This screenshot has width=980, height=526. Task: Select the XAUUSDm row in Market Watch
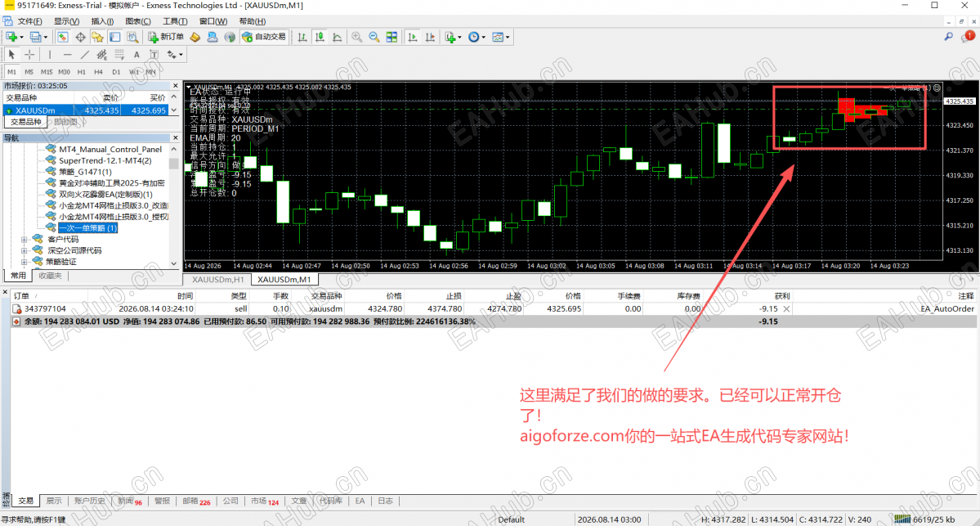point(86,110)
